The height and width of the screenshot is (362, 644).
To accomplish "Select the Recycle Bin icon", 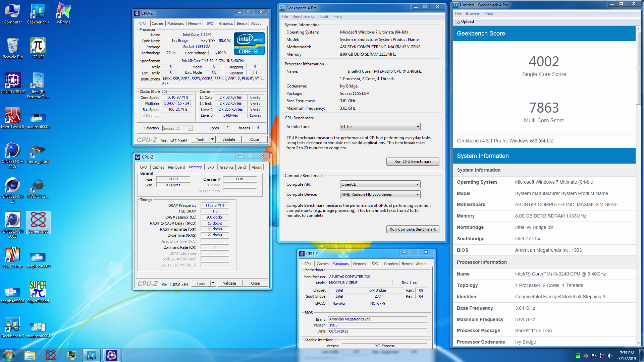I will tap(13, 49).
